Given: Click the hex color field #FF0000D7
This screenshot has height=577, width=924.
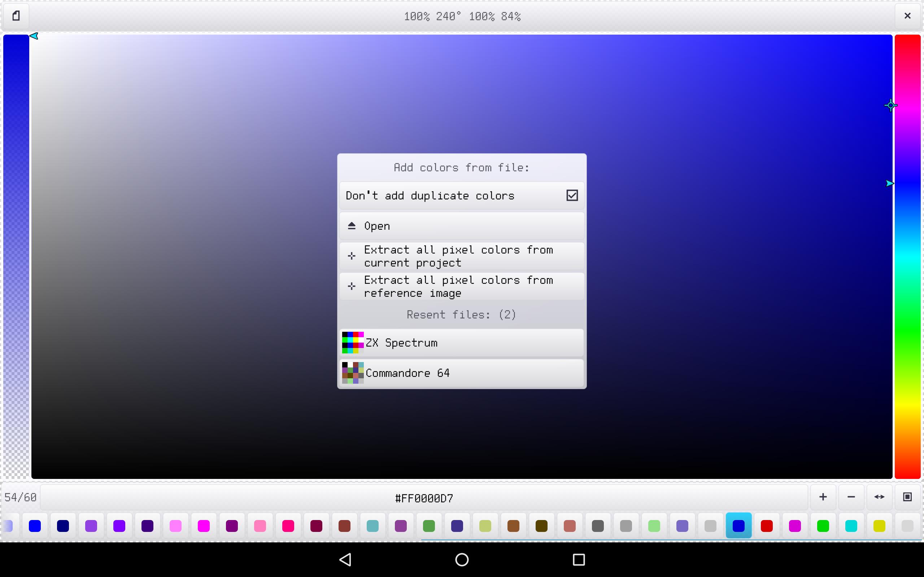Looking at the screenshot, I should pyautogui.click(x=424, y=498).
